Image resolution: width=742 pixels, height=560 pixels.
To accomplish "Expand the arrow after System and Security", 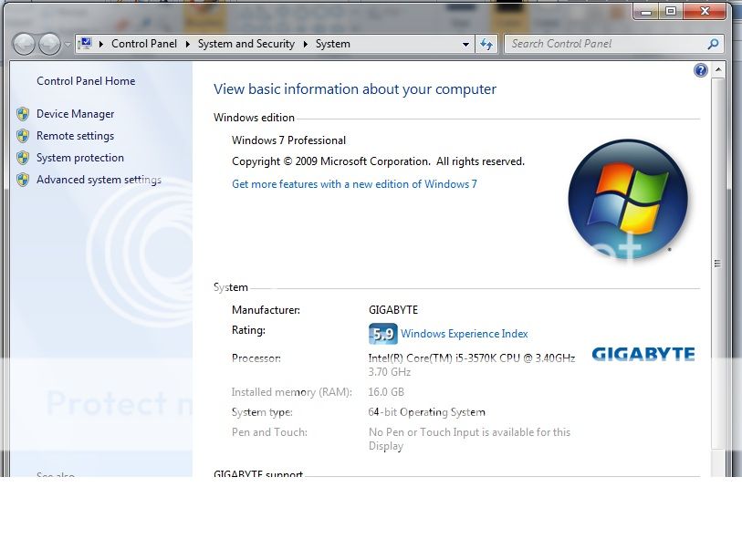I will click(x=305, y=44).
